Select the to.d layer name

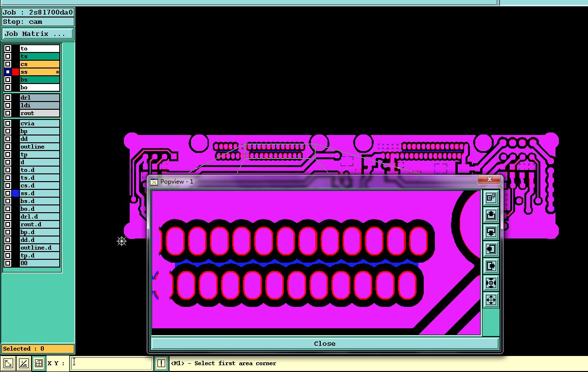pyautogui.click(x=40, y=170)
